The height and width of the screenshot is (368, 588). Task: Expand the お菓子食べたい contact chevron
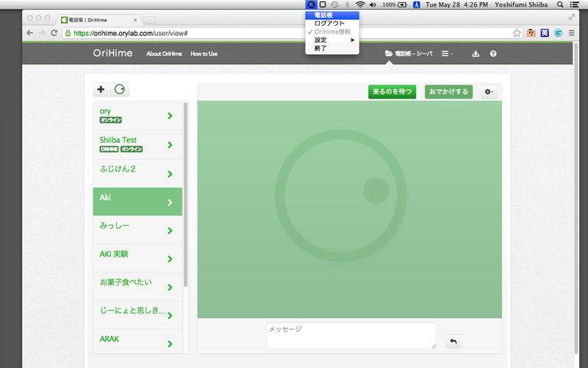point(170,287)
